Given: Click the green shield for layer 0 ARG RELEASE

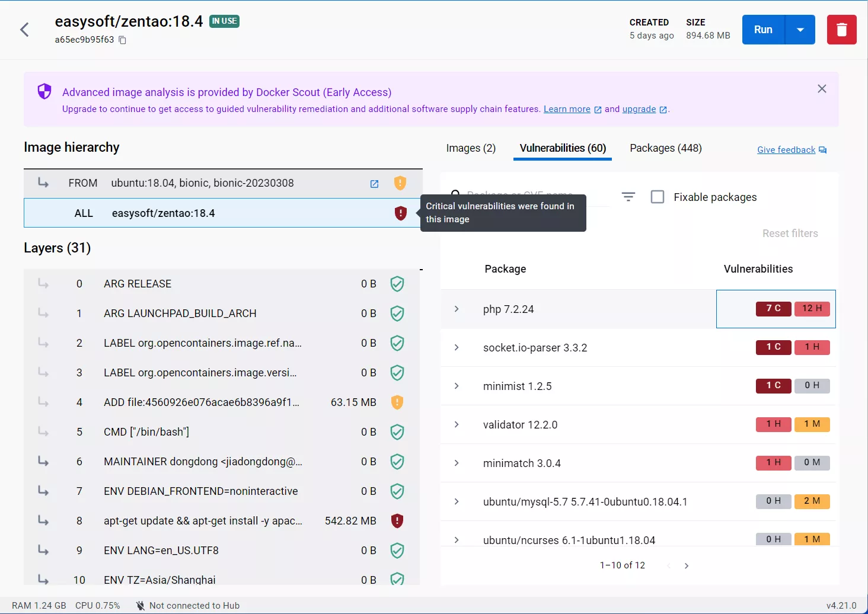Looking at the screenshot, I should [397, 284].
